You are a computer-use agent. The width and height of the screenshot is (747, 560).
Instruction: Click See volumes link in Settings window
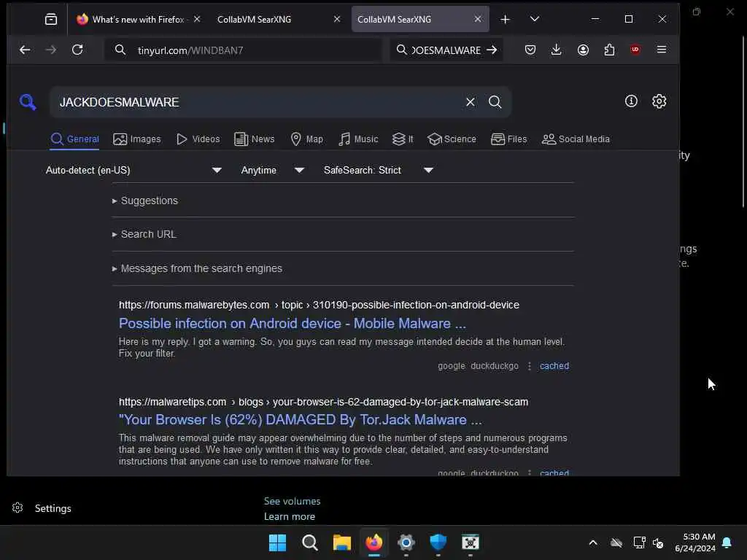click(x=292, y=501)
